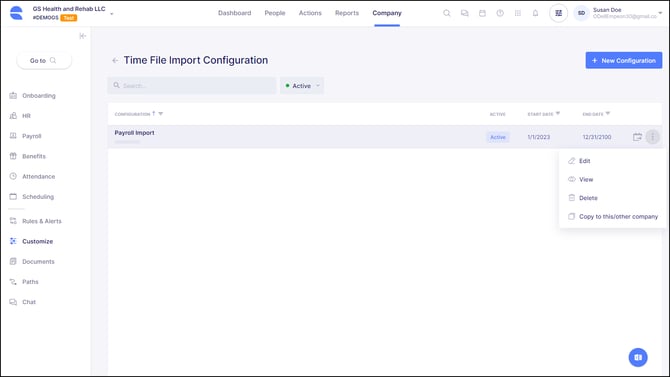Open the three-dot menu for Payroll Import
This screenshot has width=670, height=377.
[x=652, y=137]
